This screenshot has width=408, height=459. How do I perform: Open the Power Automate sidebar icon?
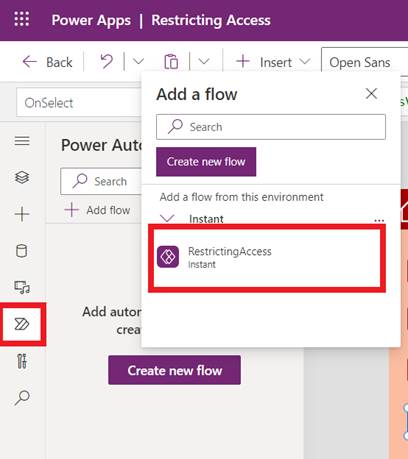(22, 324)
